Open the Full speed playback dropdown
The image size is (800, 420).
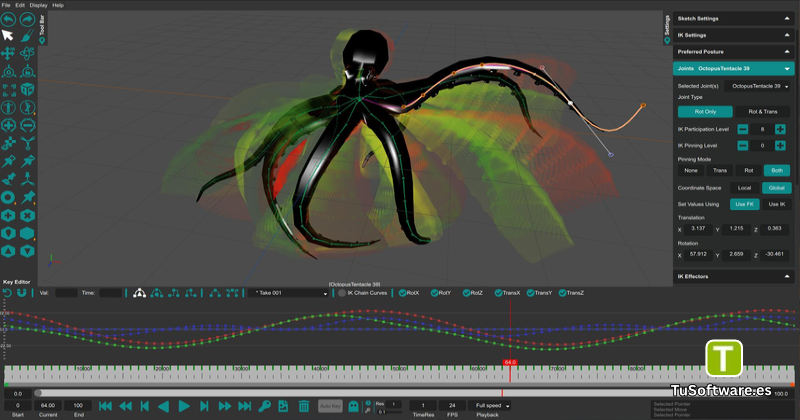point(489,406)
